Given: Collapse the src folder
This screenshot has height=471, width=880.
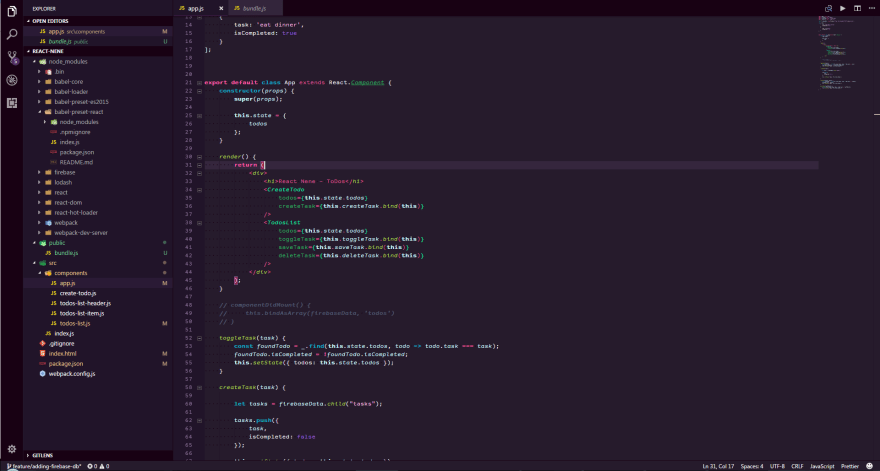Looking at the screenshot, I should point(98,263).
